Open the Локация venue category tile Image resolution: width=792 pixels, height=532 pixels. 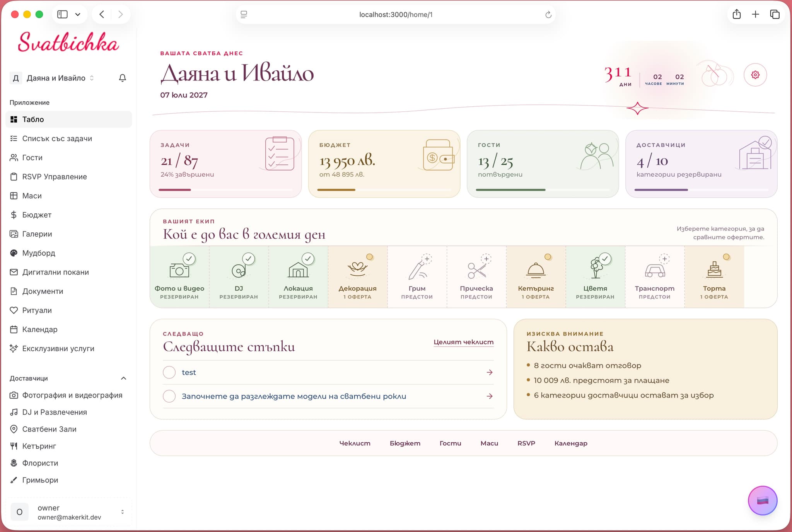tap(298, 277)
